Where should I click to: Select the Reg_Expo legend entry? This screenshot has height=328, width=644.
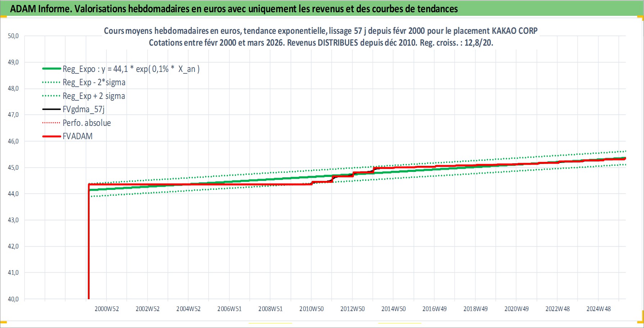[x=121, y=69]
